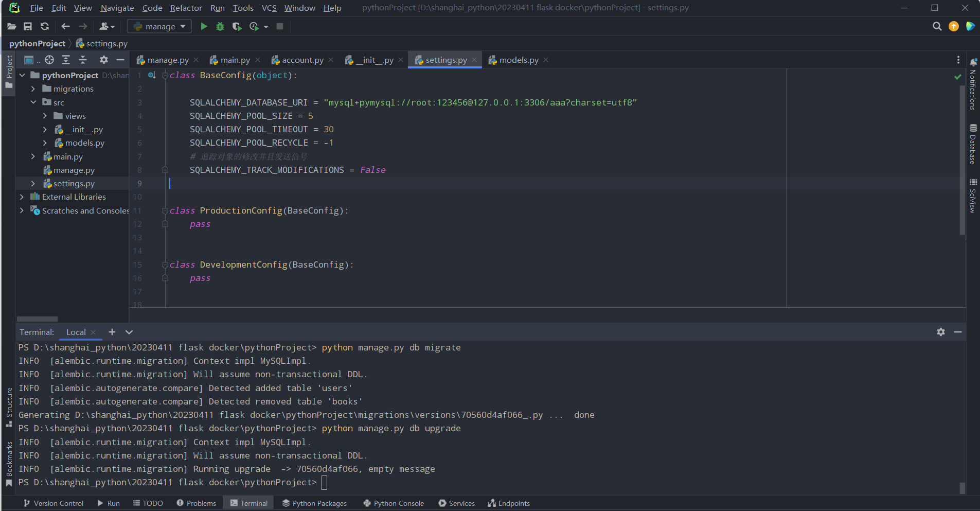
Task: Click the Synchronize reload icon
Action: (x=45, y=26)
